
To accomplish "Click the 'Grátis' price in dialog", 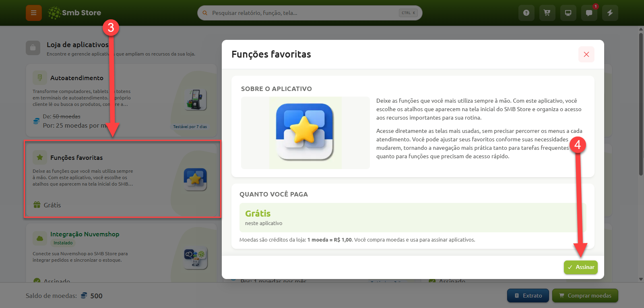I will pos(258,213).
